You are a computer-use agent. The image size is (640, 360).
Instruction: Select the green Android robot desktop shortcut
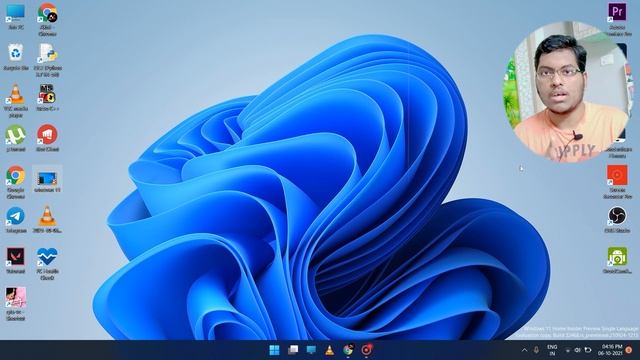coord(617,260)
